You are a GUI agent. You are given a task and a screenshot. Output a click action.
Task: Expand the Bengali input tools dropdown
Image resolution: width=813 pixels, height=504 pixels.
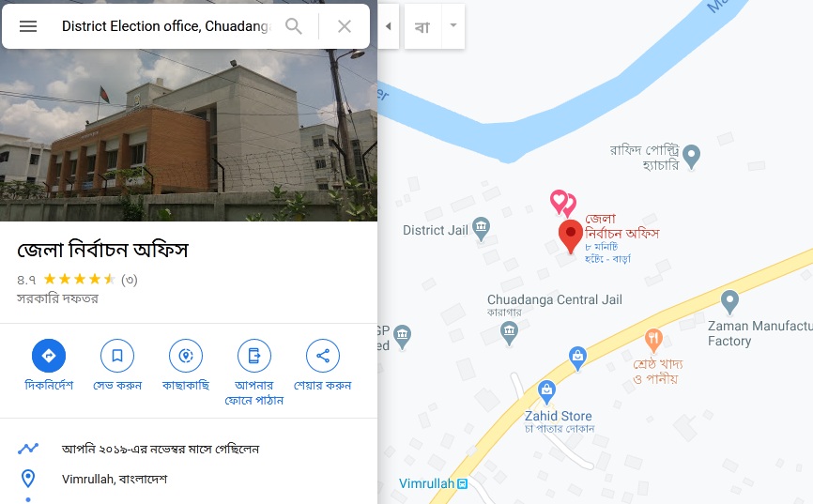(x=453, y=26)
